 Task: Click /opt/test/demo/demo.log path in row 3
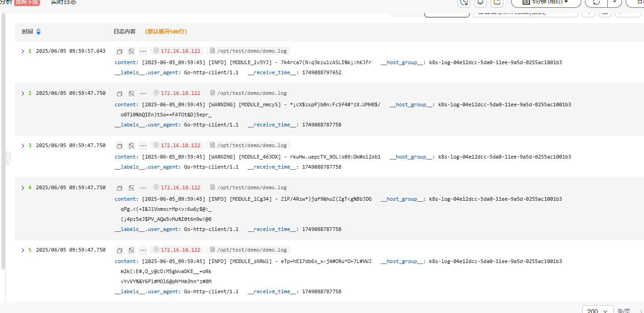click(252, 146)
